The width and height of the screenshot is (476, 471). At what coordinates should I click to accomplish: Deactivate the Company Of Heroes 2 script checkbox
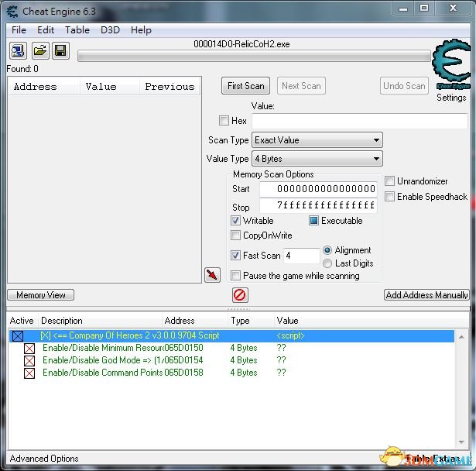[18, 336]
